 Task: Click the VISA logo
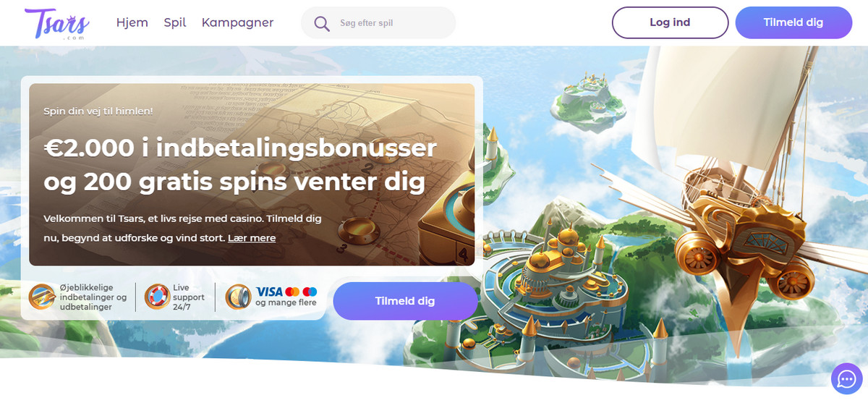269,292
